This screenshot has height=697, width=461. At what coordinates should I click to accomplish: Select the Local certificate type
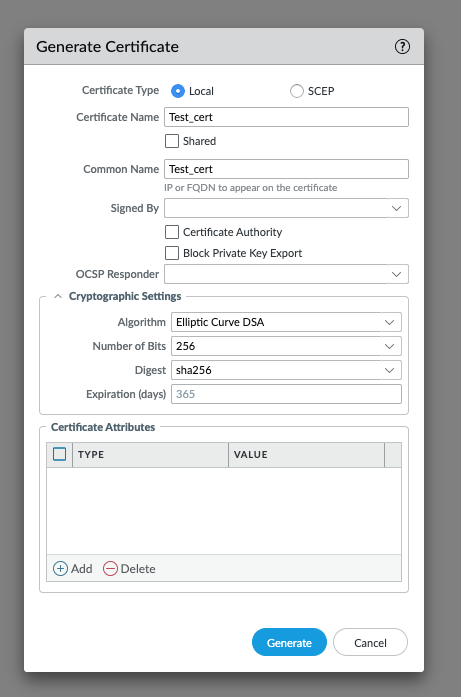[x=178, y=91]
